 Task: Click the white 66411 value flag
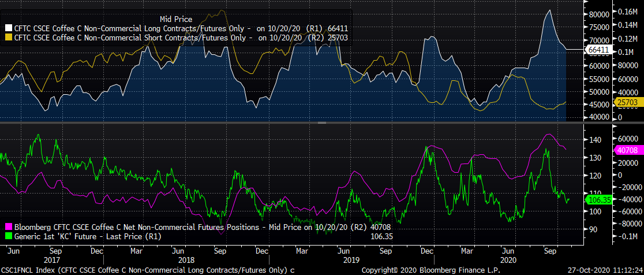click(x=598, y=50)
